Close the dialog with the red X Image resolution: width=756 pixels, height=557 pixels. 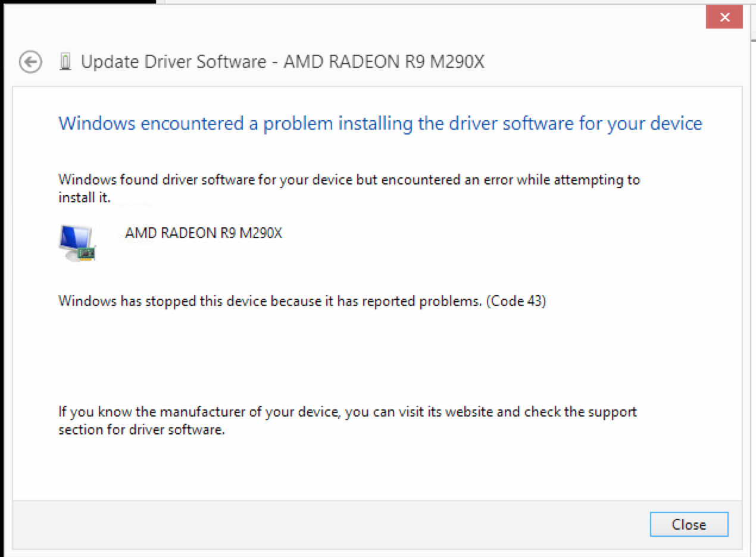pos(724,18)
